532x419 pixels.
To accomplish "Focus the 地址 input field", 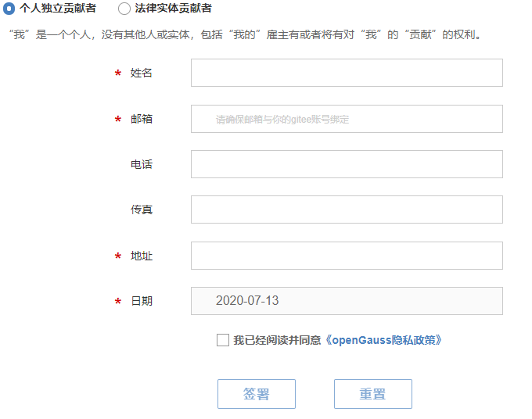I will pos(347,256).
